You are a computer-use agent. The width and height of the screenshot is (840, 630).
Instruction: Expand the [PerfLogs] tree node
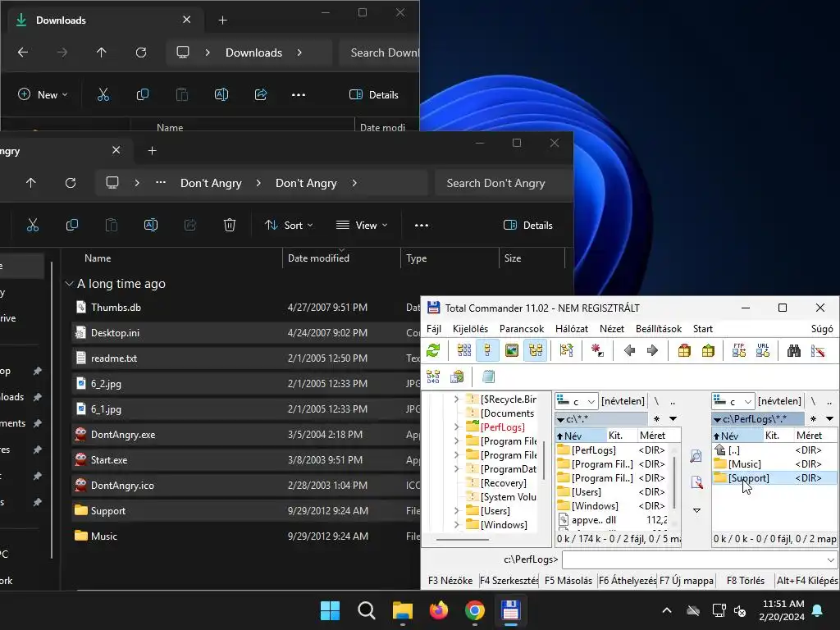[456, 427]
